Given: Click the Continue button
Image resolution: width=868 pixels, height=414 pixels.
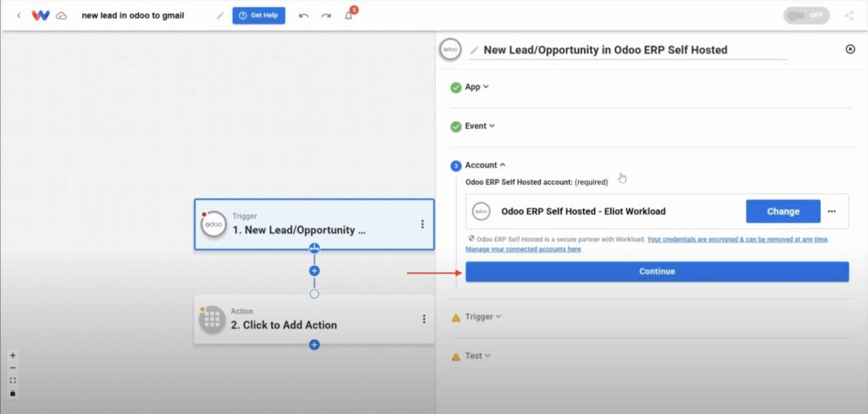Looking at the screenshot, I should coord(657,271).
